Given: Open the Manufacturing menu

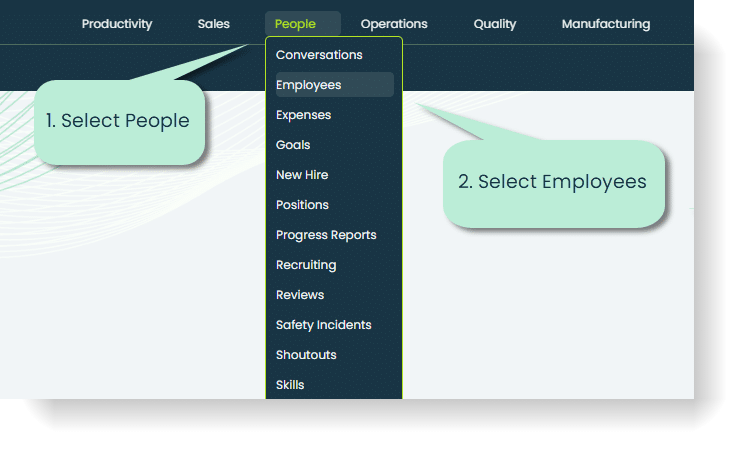Looking at the screenshot, I should point(605,24).
